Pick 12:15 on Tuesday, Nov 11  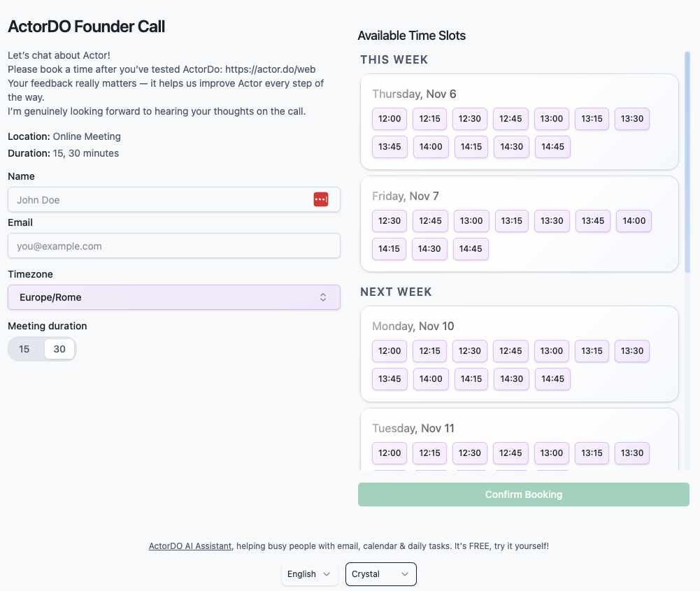click(x=429, y=453)
